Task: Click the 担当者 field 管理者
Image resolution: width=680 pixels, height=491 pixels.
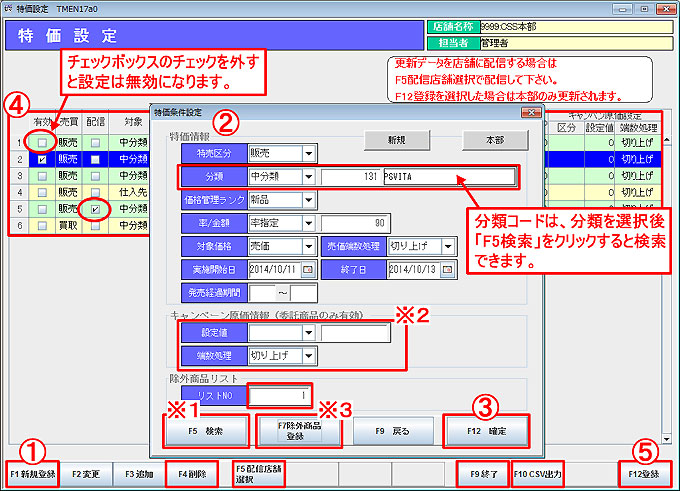Action: tap(576, 43)
